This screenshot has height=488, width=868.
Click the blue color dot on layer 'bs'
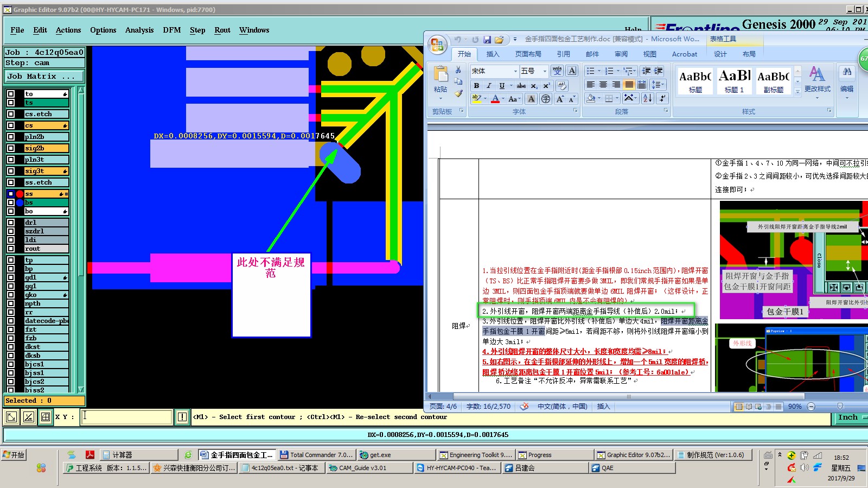20,202
